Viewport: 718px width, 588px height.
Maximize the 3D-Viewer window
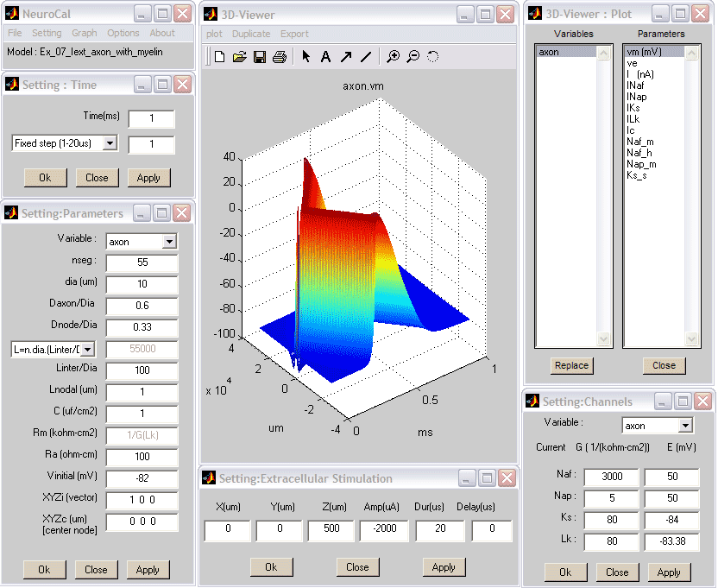pos(485,15)
